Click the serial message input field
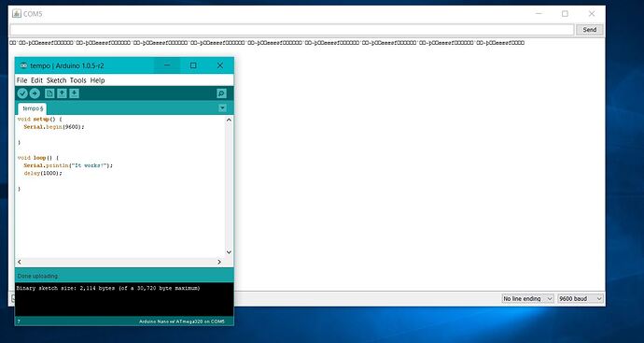The height and width of the screenshot is (343, 644). click(291, 30)
